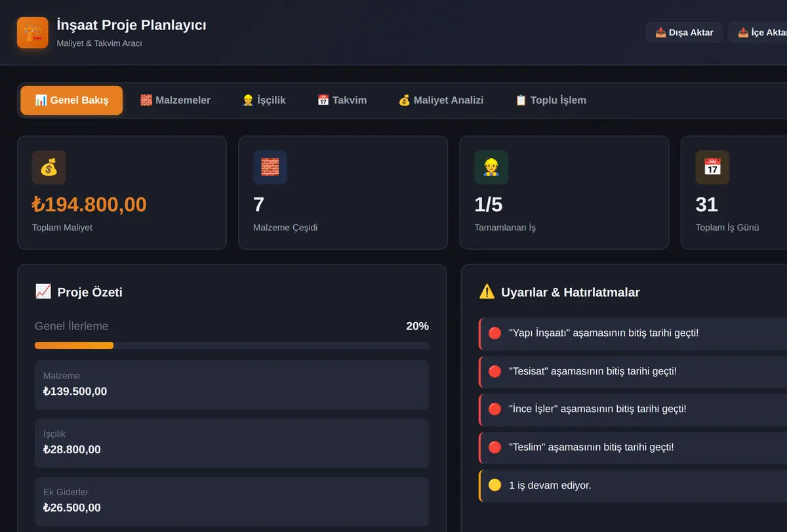This screenshot has height=532, width=787.
Task: Click the İşçilik amount ₺28.800,00
Action: coord(72,449)
